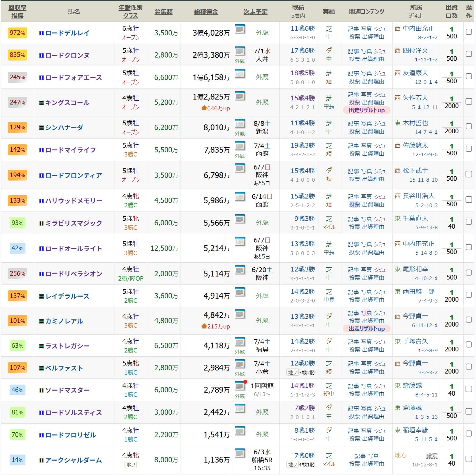Click club flag icon beside キングスコール
This screenshot has width=476, height=475.
point(42,103)
